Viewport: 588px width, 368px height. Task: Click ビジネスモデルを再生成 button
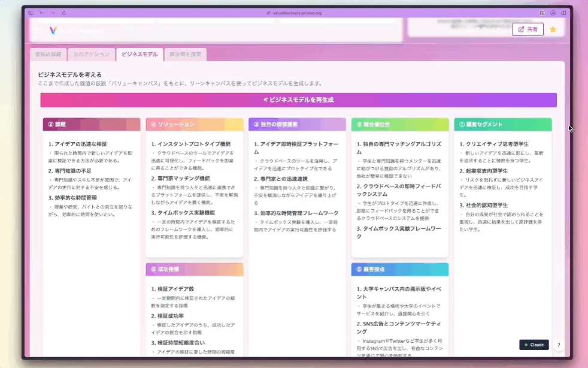click(299, 100)
